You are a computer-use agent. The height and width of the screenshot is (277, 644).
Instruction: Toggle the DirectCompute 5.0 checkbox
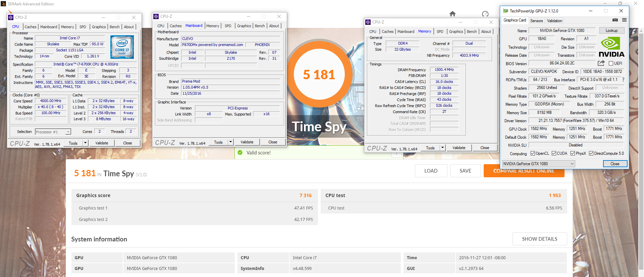coord(591,153)
